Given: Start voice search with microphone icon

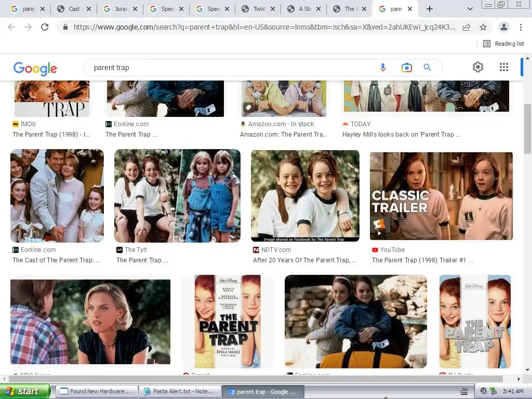Looking at the screenshot, I should tap(383, 68).
